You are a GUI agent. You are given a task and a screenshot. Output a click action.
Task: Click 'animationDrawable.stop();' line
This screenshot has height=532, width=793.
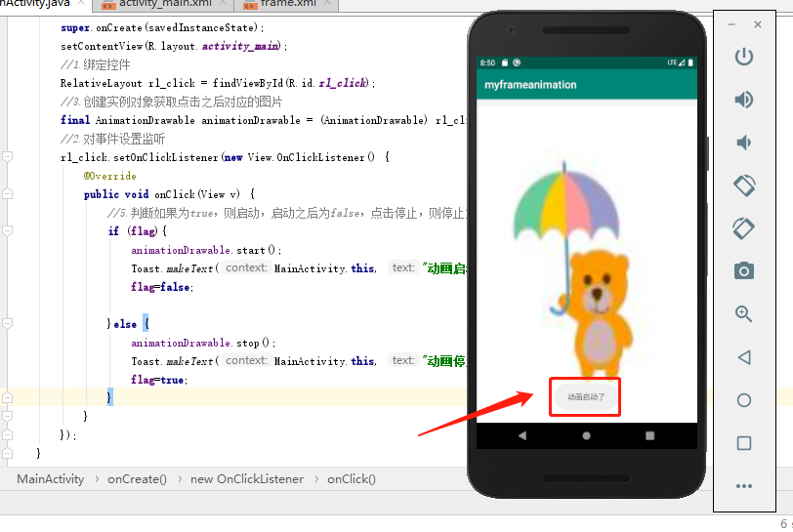click(203, 343)
